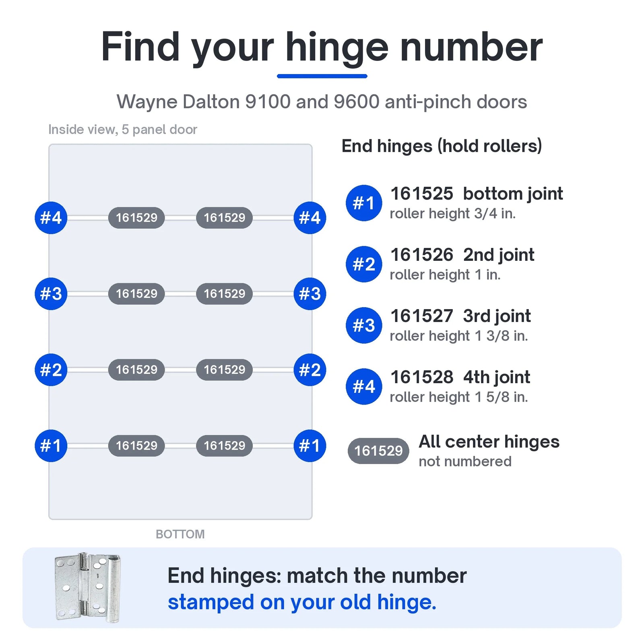The image size is (644, 644).
Task: Click the left #1 bottom joint badge on the door
Action: (51, 446)
